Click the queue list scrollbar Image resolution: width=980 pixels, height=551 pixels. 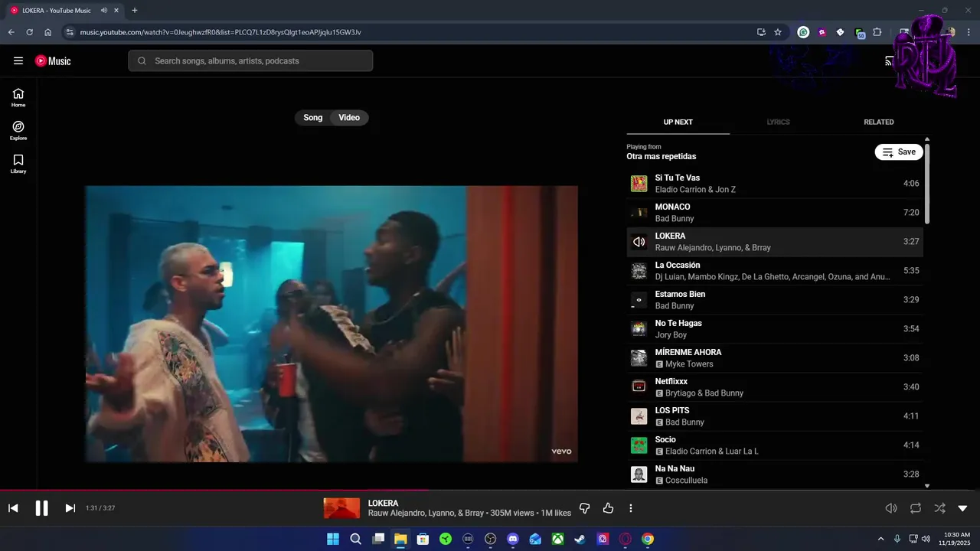tap(927, 184)
